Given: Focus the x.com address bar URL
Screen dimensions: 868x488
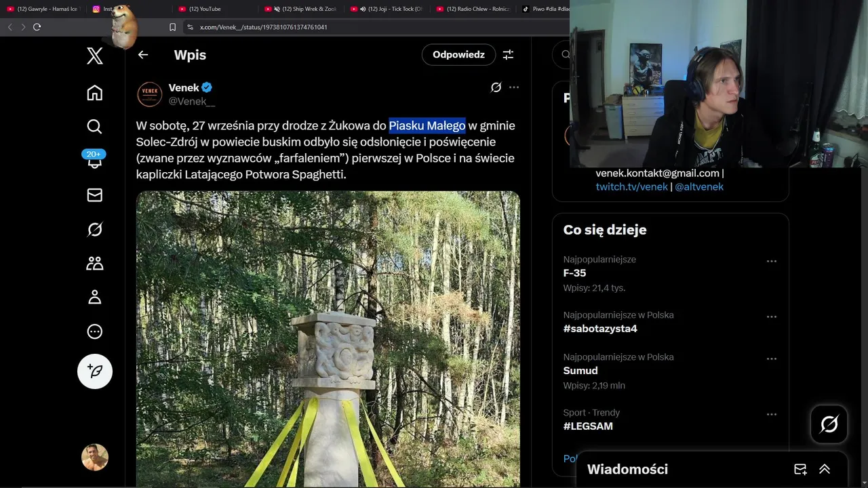Looking at the screenshot, I should tap(264, 27).
